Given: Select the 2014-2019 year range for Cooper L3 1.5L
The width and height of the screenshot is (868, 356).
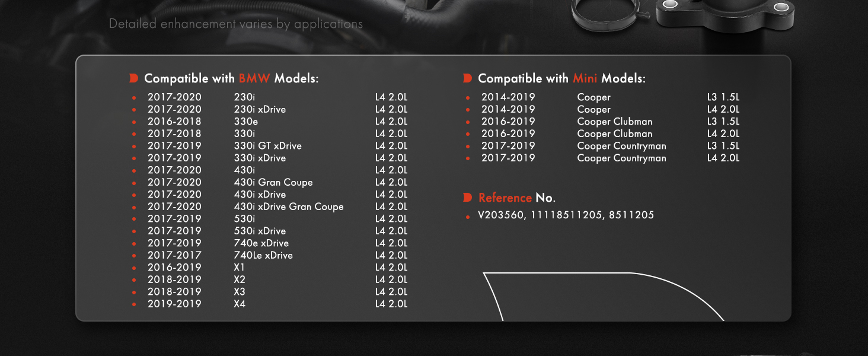Looking at the screenshot, I should click(x=508, y=97).
